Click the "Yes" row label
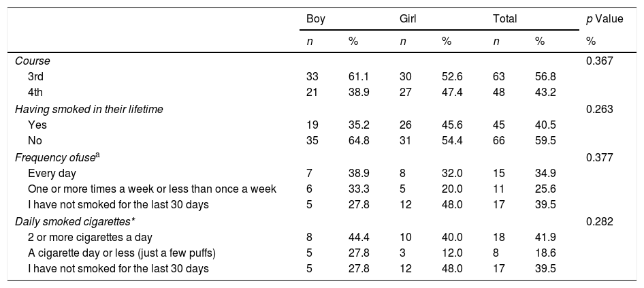The image size is (644, 288). tap(37, 125)
